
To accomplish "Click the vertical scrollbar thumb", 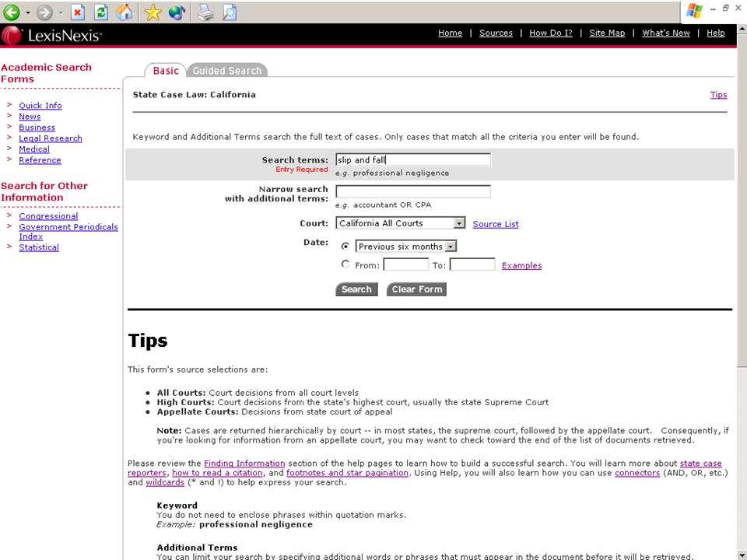I will tap(742, 200).
